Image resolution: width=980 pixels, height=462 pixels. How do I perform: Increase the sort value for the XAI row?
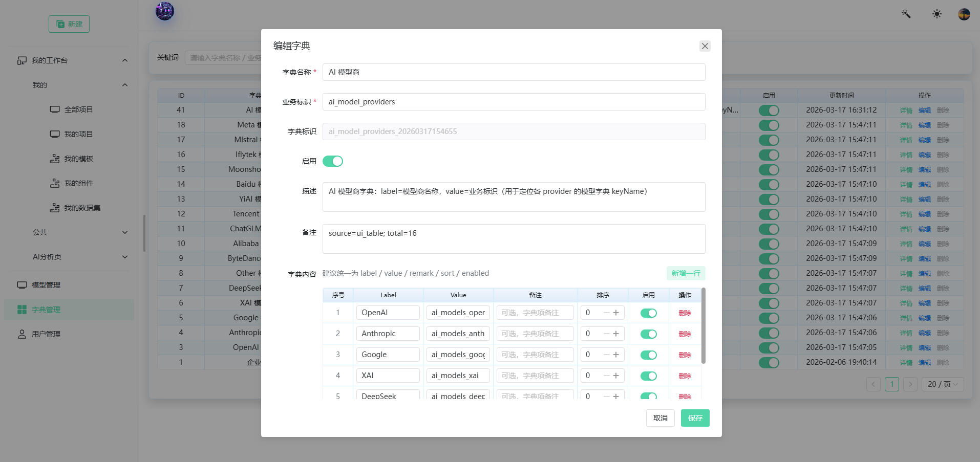pyautogui.click(x=616, y=376)
